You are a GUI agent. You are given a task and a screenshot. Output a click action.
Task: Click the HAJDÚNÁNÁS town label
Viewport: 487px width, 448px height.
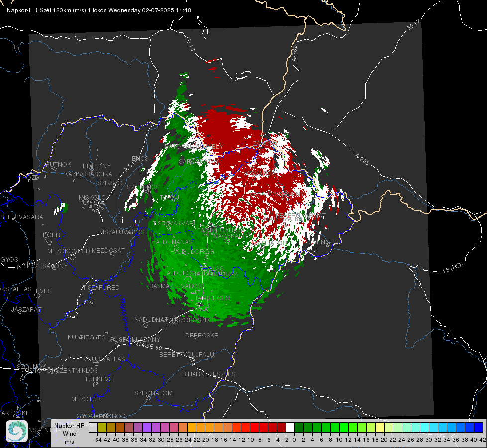click(x=172, y=242)
